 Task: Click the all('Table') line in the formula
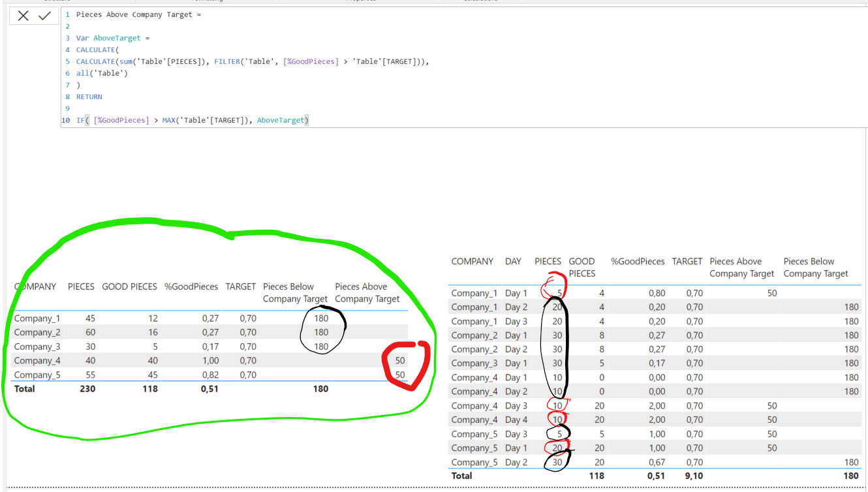(102, 73)
